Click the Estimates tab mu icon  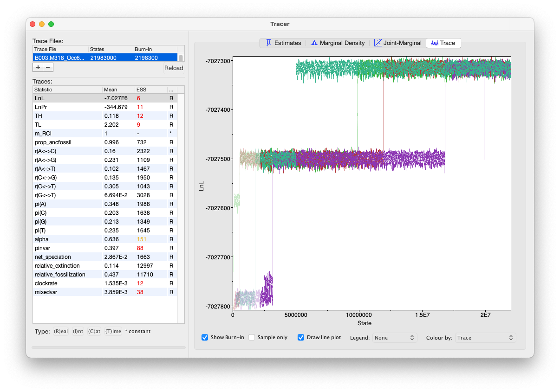pos(268,43)
